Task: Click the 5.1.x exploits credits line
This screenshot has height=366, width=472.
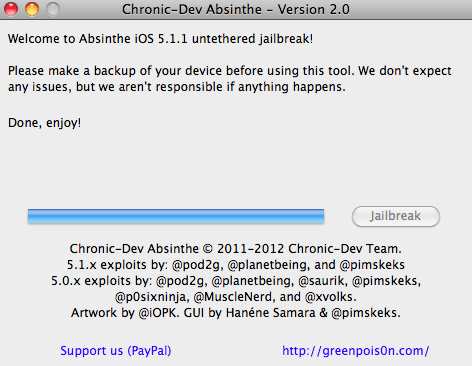Action: coord(236,265)
